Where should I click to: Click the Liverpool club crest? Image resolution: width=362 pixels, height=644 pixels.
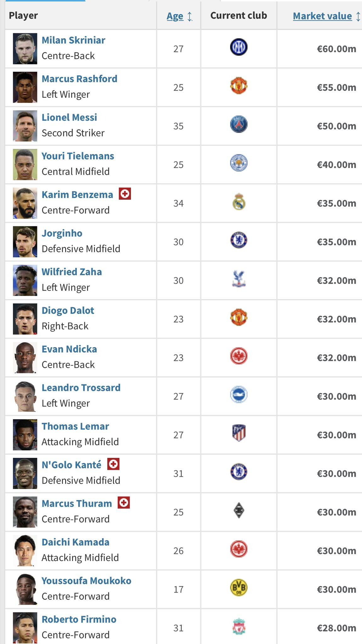point(239,626)
